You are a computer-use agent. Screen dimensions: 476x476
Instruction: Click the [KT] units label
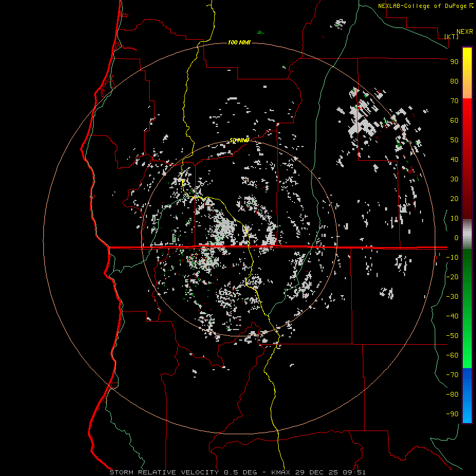tap(452, 36)
